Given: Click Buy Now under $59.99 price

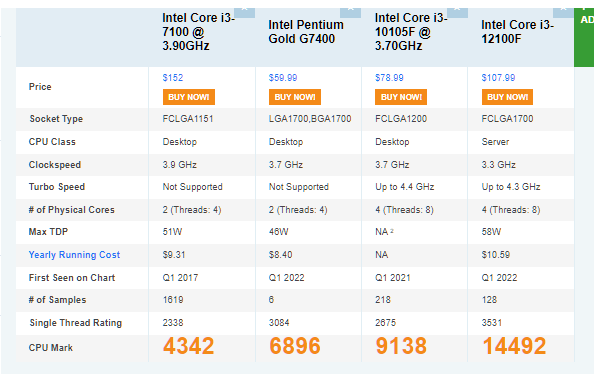Looking at the screenshot, I should click(295, 97).
